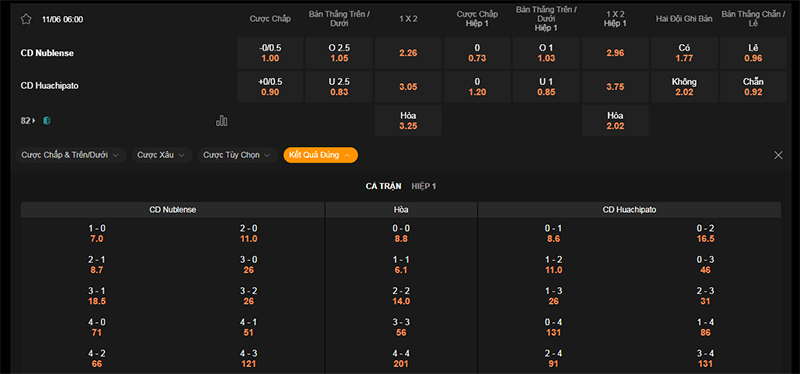
Task: Select draw score 3 - 3 at 56
Action: pos(401,328)
